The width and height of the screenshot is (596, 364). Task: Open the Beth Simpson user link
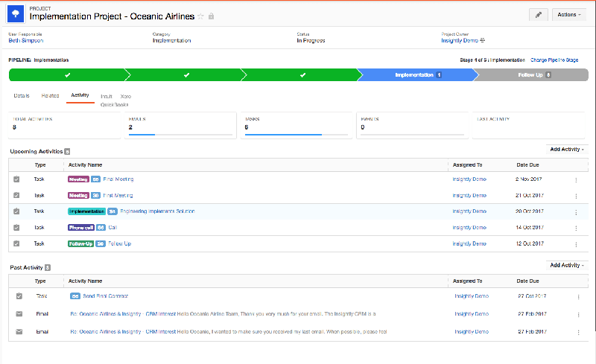tap(26, 41)
